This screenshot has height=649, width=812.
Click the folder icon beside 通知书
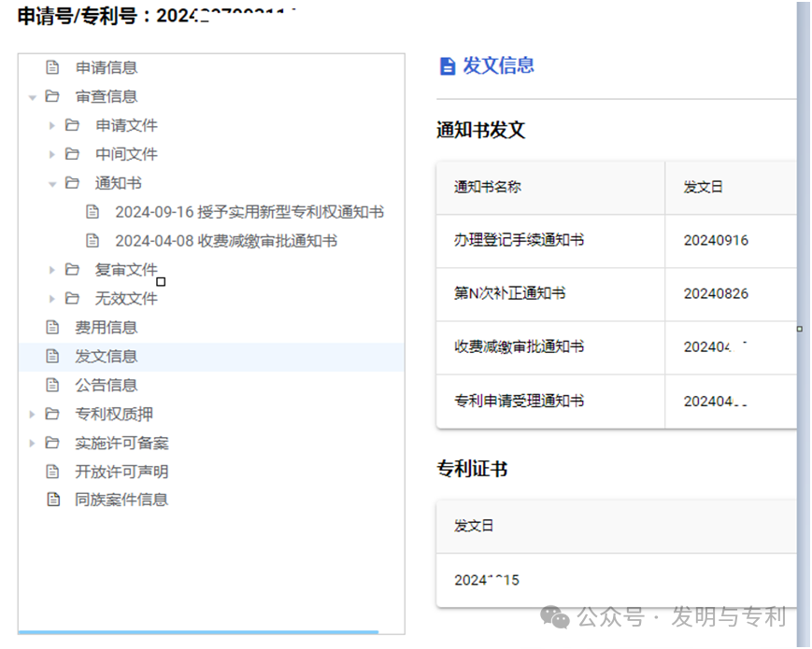click(x=72, y=183)
